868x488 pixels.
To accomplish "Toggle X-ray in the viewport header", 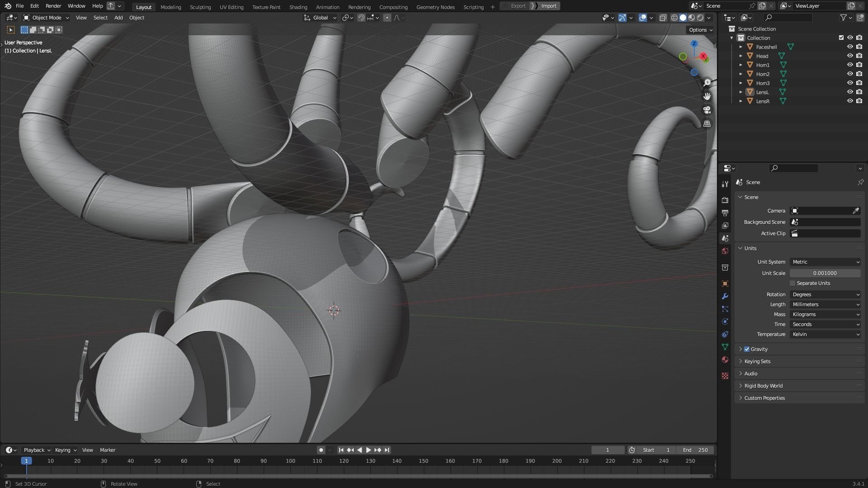I will pos(663,18).
